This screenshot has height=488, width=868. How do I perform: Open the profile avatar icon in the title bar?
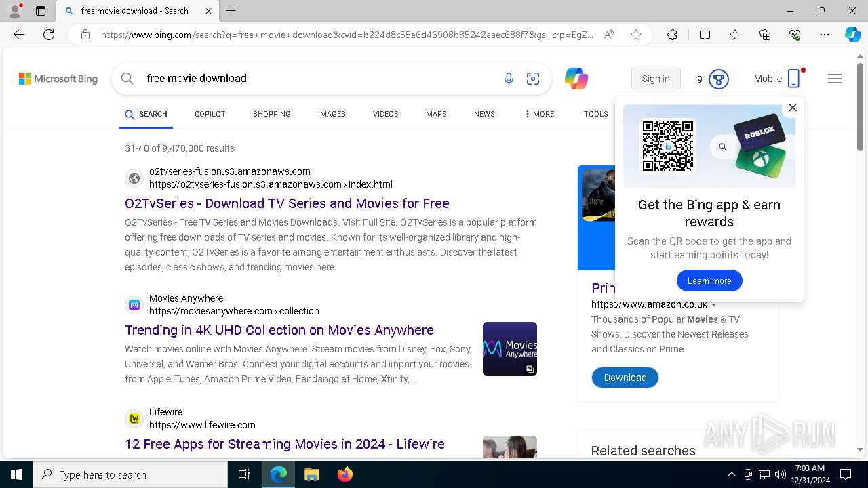[14, 11]
